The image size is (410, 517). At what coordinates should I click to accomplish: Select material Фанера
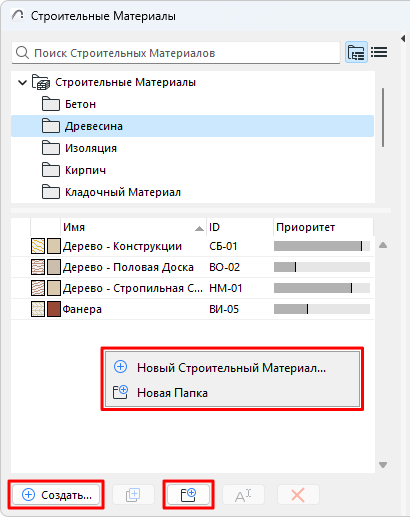tap(82, 309)
